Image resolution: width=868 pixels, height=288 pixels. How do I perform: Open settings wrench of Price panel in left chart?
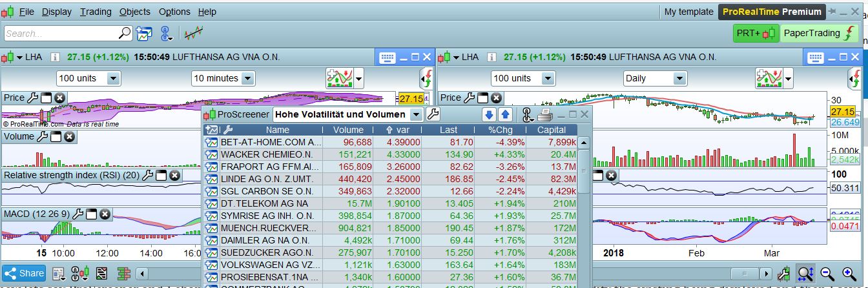pyautogui.click(x=33, y=98)
